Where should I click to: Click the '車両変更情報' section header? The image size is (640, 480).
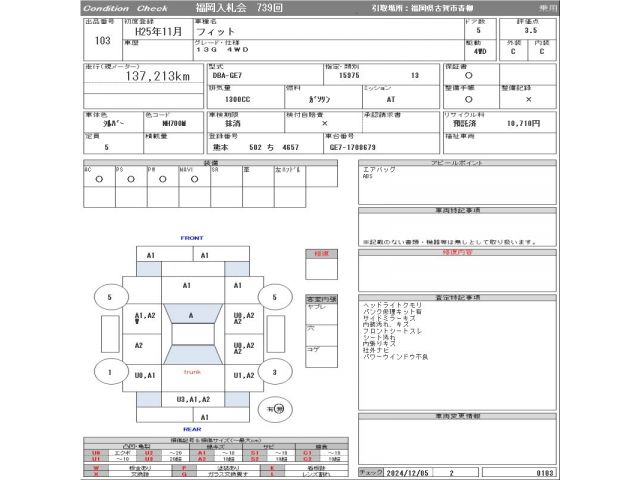pos(457,416)
